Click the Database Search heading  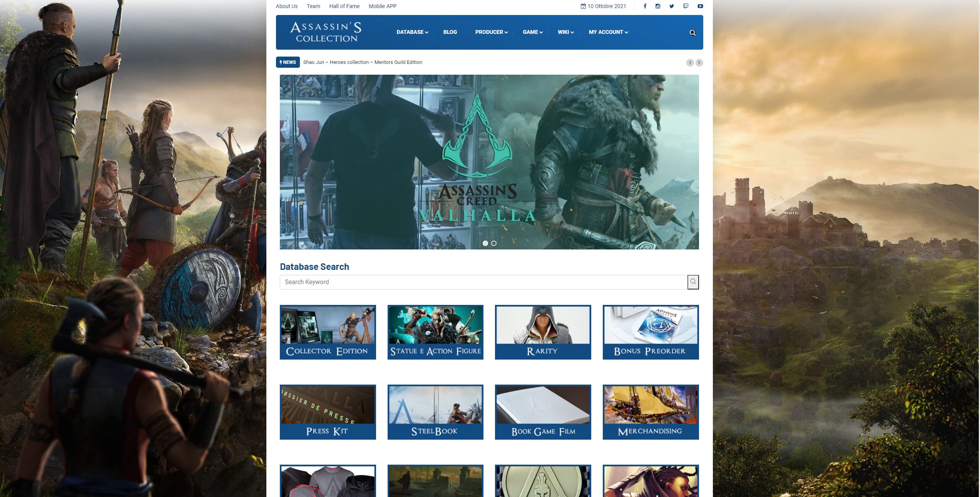(x=314, y=267)
